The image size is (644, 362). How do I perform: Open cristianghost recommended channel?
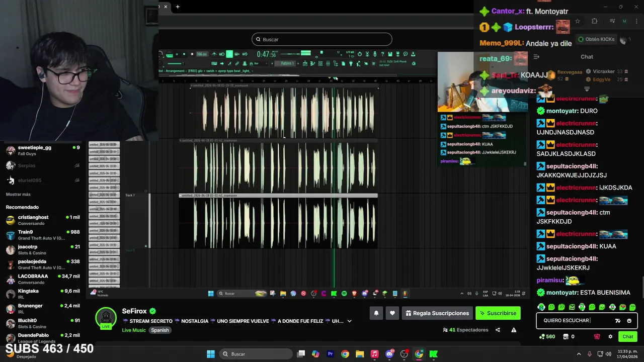pos(43,220)
